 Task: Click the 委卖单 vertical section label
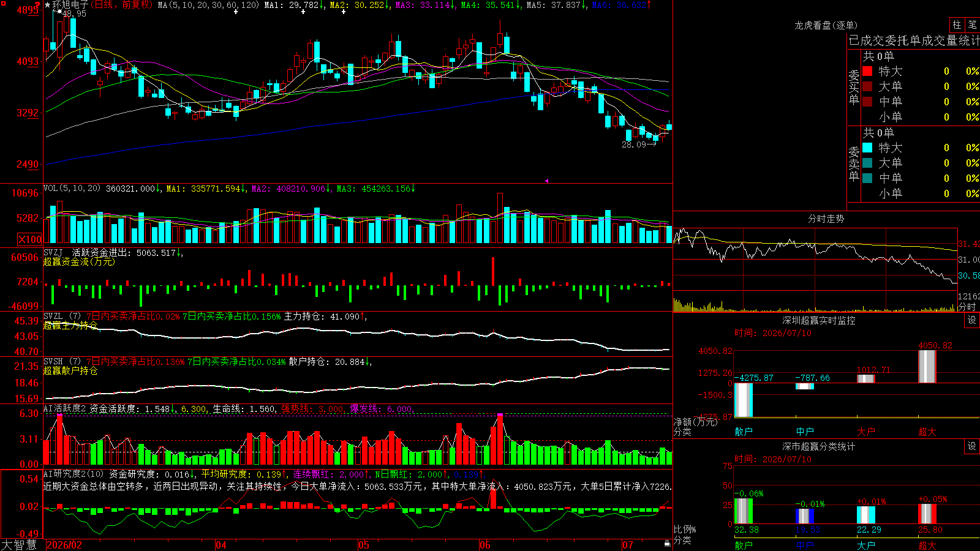coord(854,164)
